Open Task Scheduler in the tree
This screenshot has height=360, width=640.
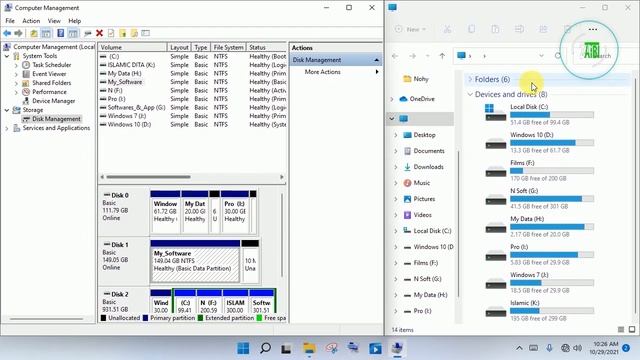[x=51, y=65]
